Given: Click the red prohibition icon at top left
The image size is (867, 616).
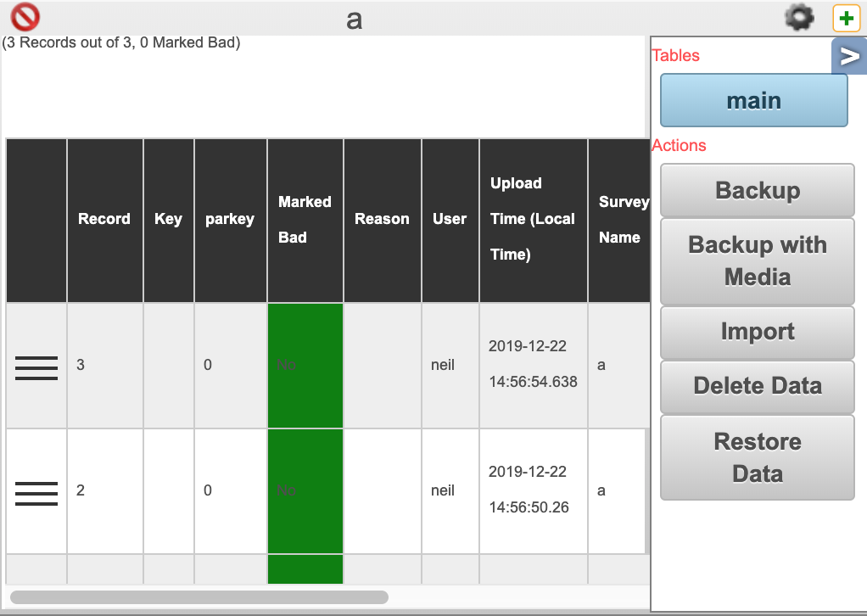Looking at the screenshot, I should 25,16.
